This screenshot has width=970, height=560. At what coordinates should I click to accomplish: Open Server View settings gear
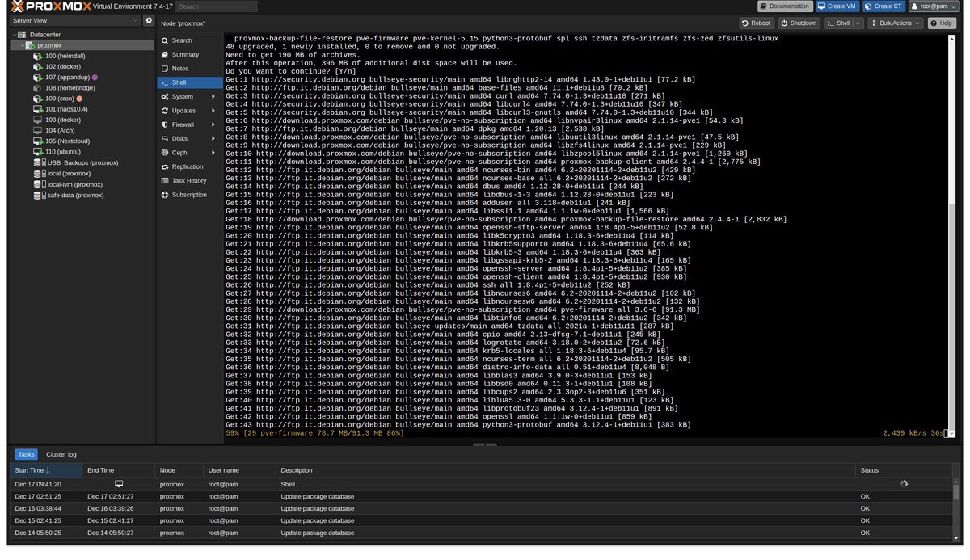tap(148, 19)
